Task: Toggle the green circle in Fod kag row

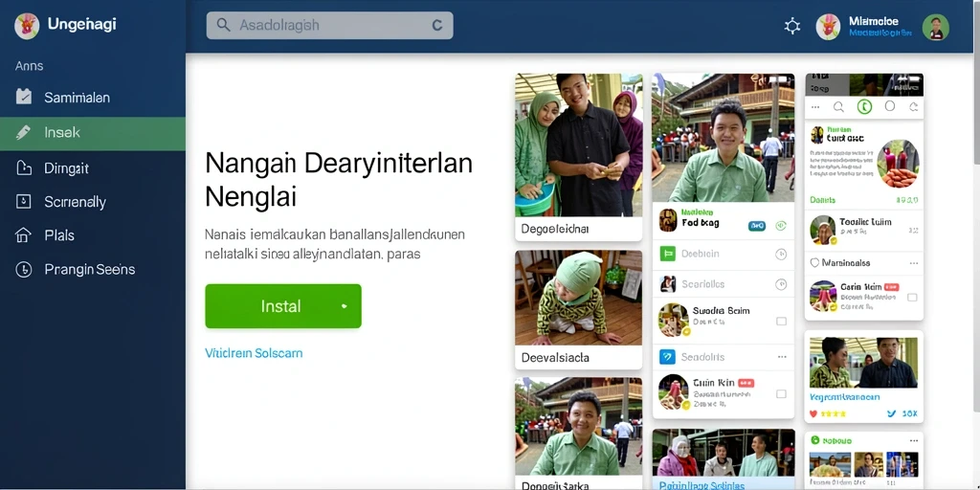Action: [x=780, y=226]
